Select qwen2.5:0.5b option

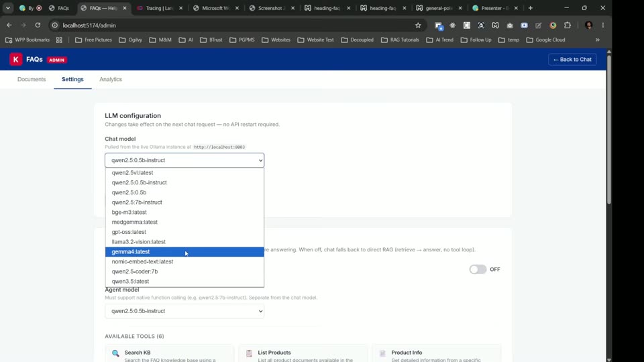coord(184,192)
